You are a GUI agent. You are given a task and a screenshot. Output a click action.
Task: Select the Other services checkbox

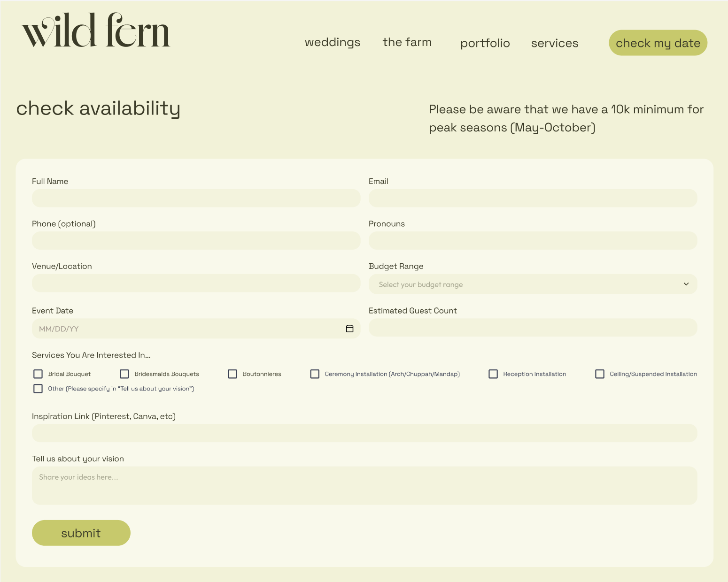(x=38, y=389)
